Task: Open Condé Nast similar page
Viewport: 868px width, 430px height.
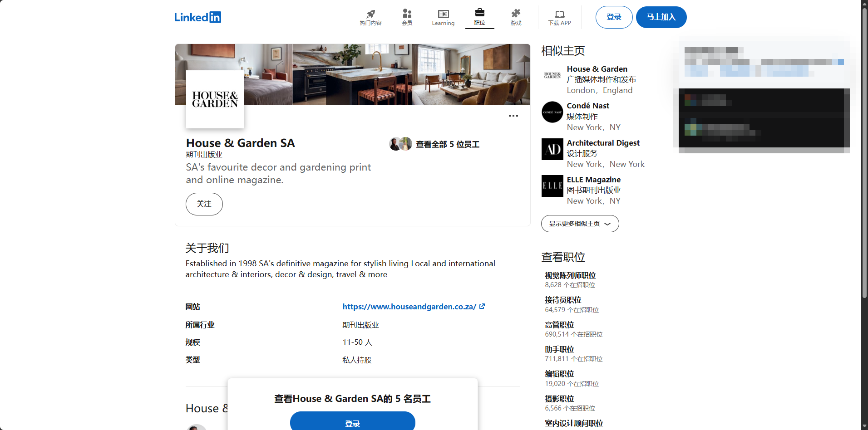Action: tap(588, 106)
